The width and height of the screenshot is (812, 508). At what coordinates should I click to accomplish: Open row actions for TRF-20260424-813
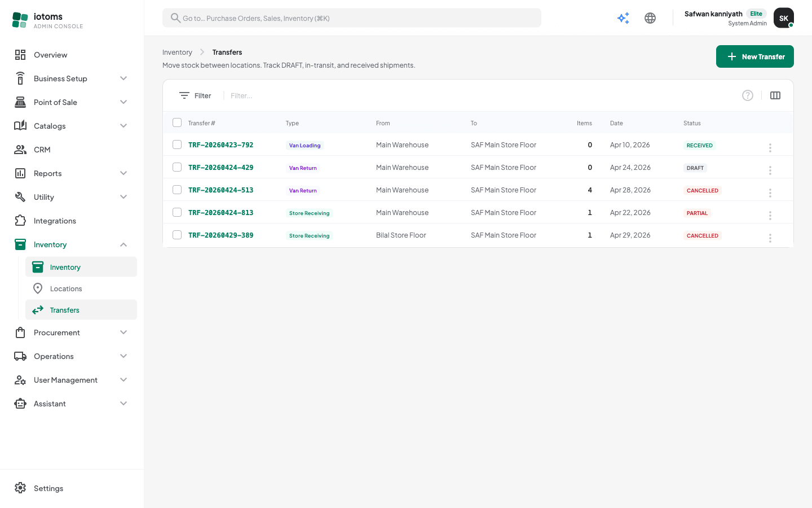pos(770,215)
